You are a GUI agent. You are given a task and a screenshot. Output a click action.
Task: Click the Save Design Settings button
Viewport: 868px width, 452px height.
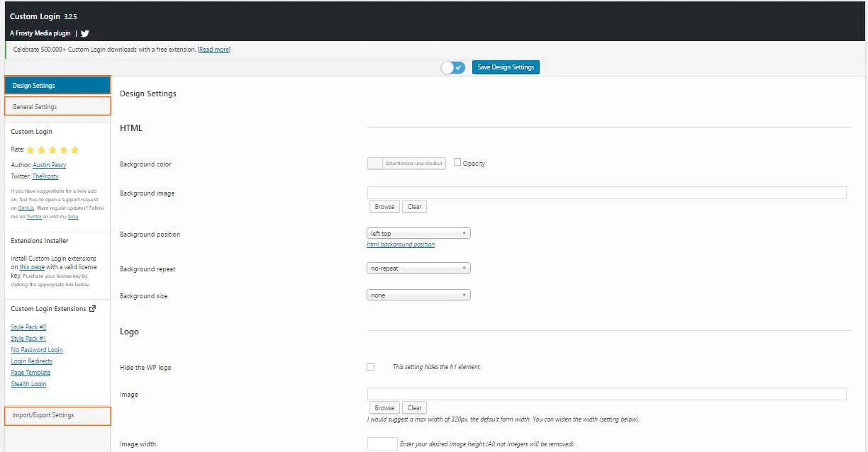tap(506, 67)
